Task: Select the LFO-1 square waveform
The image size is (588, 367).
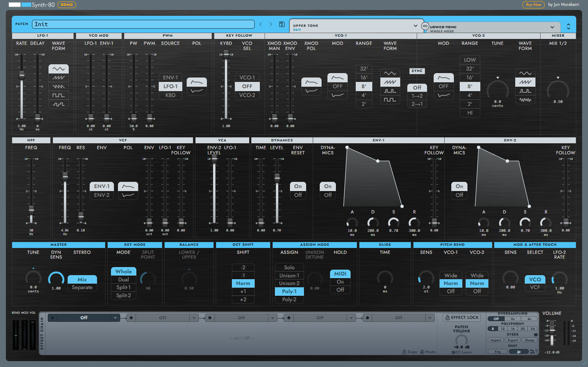Action: point(58,96)
